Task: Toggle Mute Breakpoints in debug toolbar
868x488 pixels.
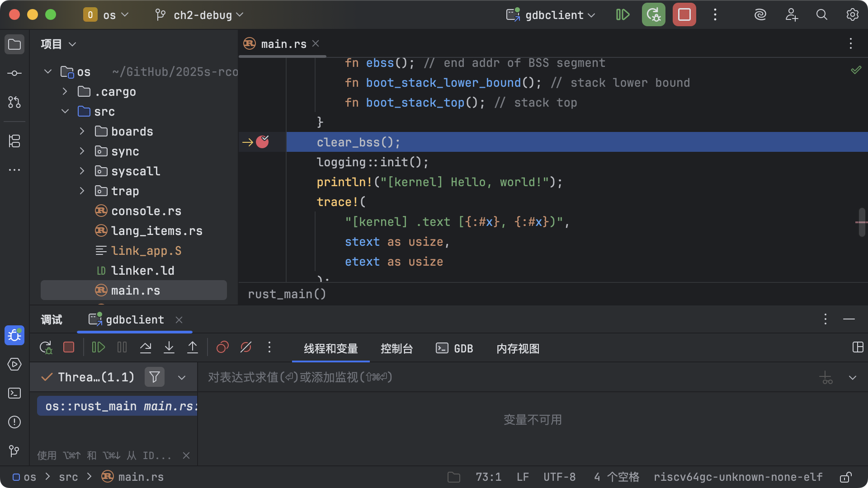Action: (246, 347)
